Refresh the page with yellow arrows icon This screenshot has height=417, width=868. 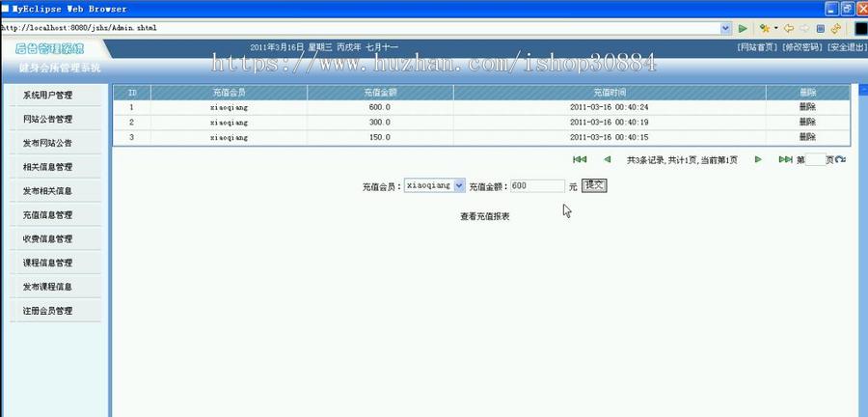(x=835, y=28)
